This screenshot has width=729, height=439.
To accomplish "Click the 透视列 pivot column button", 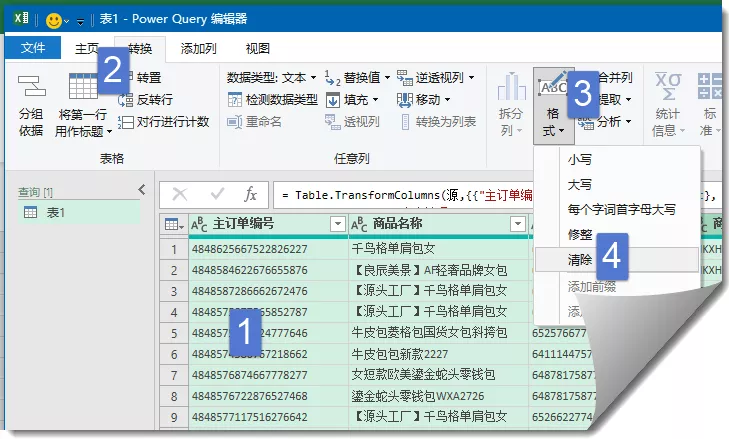I will [x=352, y=122].
